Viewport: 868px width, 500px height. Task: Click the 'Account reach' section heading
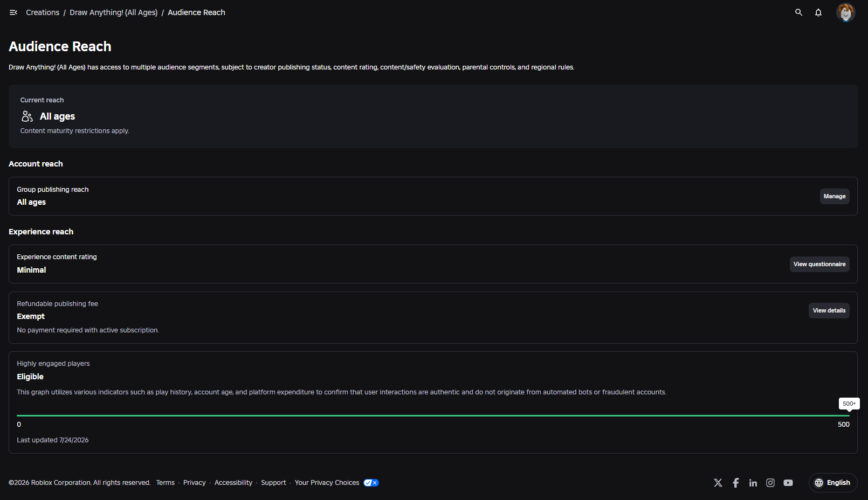(x=36, y=164)
